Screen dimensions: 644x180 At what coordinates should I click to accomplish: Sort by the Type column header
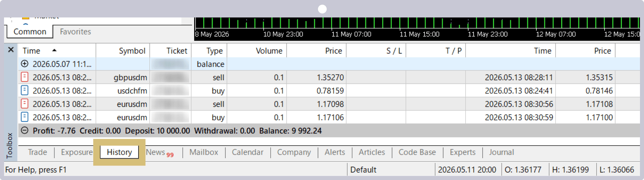pos(214,51)
